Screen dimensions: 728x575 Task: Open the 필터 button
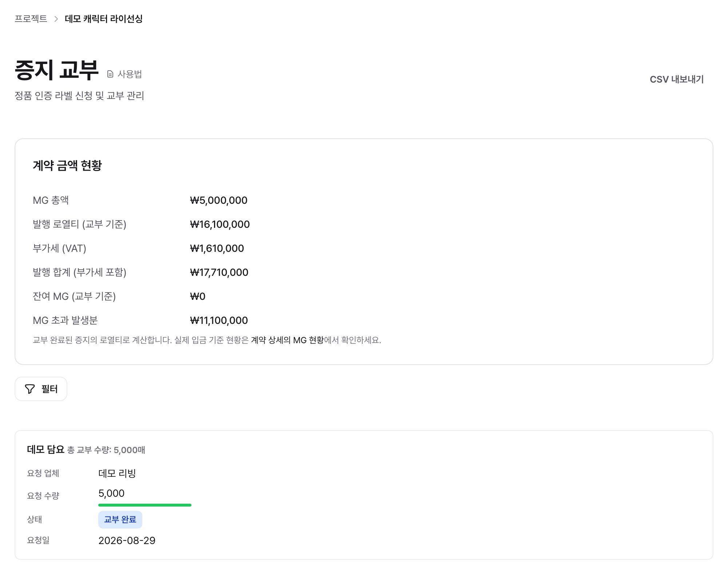point(41,389)
